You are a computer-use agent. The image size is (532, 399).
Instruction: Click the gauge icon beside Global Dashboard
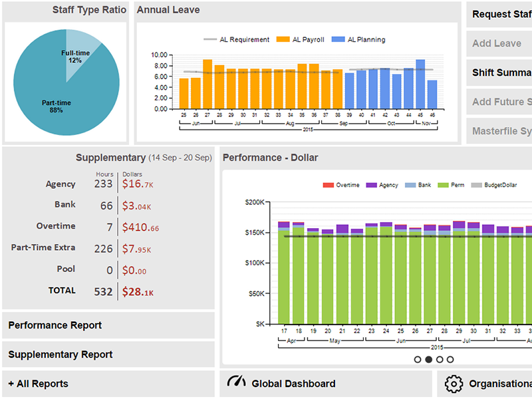pos(236,382)
